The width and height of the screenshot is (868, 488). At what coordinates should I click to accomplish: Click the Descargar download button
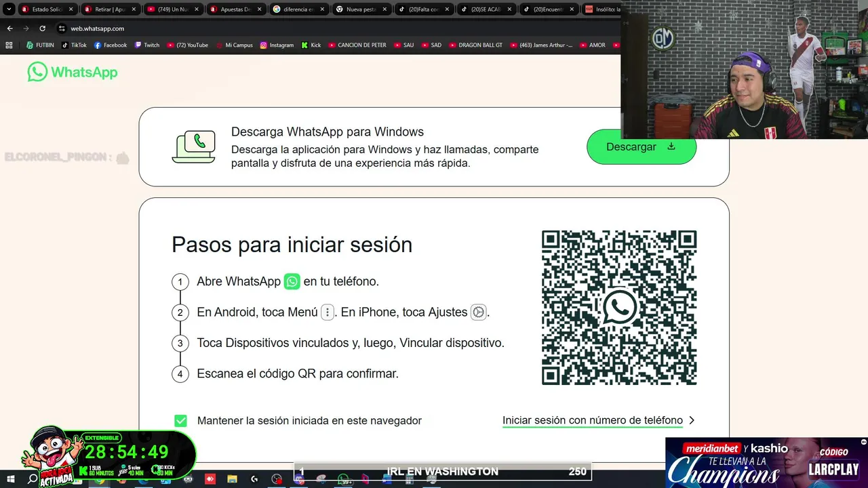(641, 147)
